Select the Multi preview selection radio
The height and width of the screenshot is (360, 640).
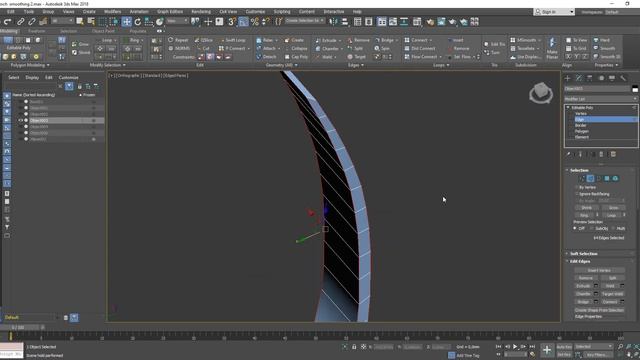pos(613,228)
